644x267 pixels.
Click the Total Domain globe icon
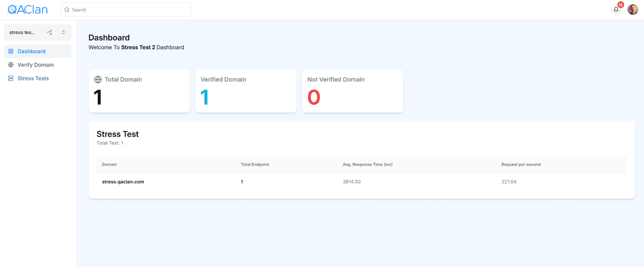(98, 80)
